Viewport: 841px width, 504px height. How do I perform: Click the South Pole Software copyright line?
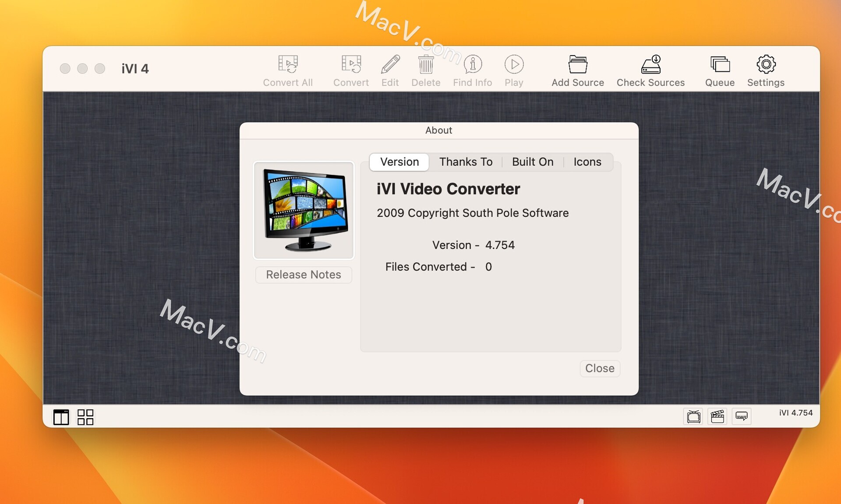[x=473, y=213]
